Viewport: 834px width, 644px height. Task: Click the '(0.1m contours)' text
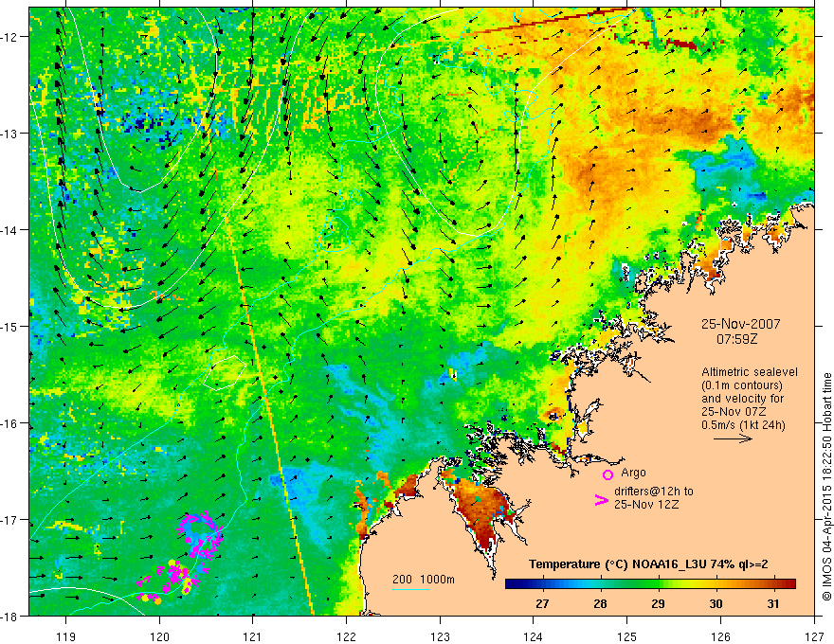(742, 385)
